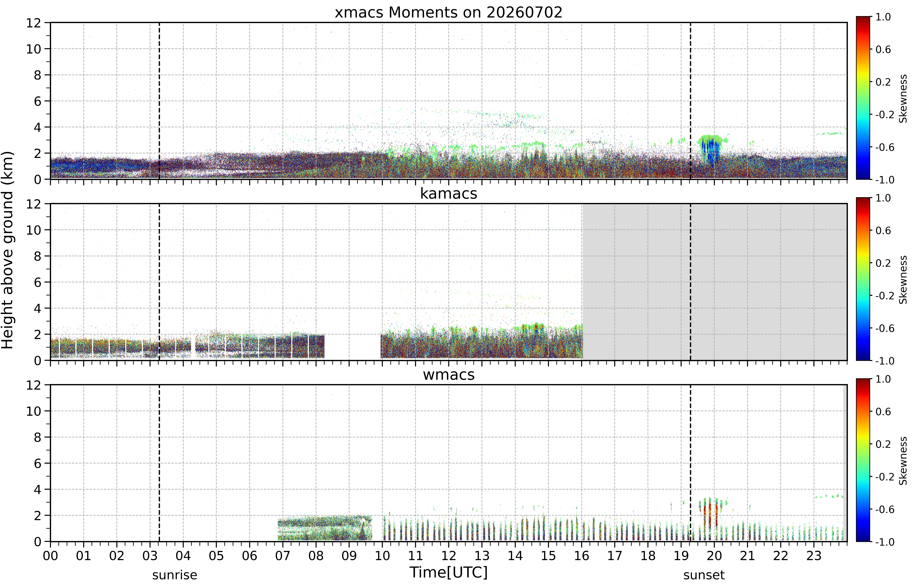This screenshot has width=914, height=588.
Task: Click the '2' height tick of the wmacs panel
Action: point(37,515)
